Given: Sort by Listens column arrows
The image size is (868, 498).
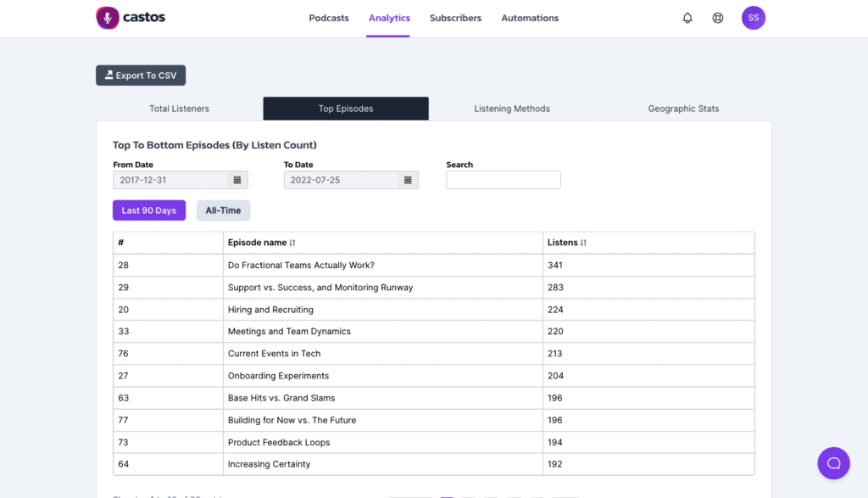Looking at the screenshot, I should point(583,243).
